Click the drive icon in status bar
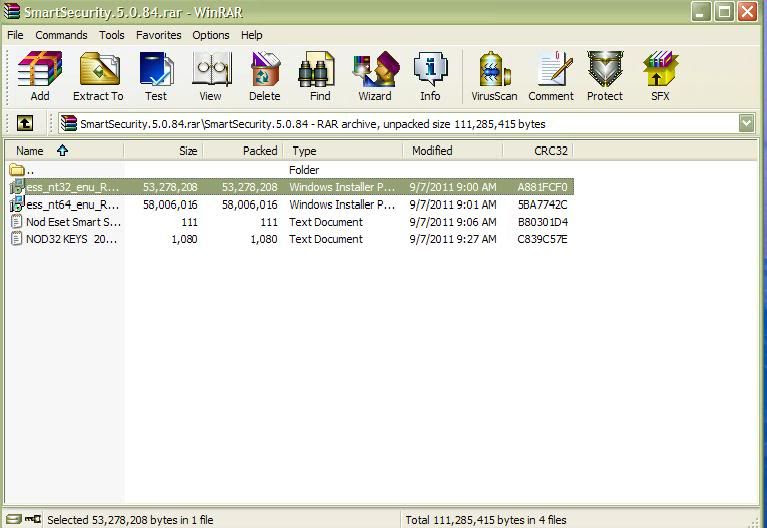 14,519
